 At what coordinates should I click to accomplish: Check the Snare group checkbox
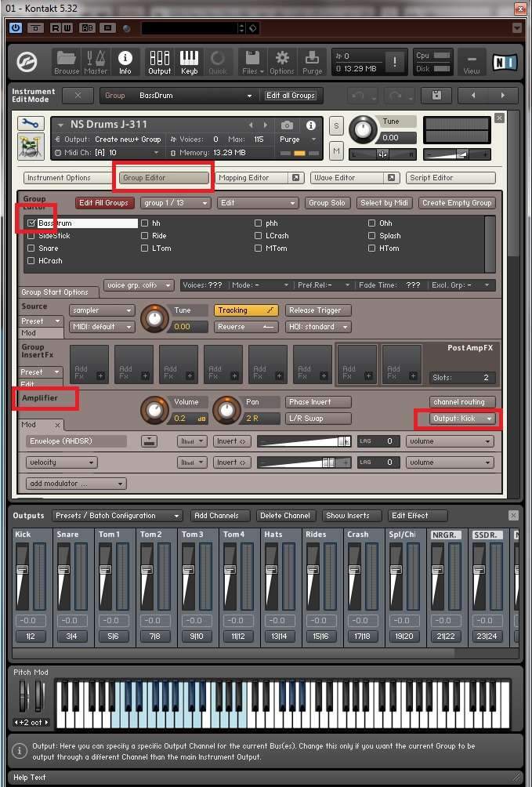pos(31,248)
